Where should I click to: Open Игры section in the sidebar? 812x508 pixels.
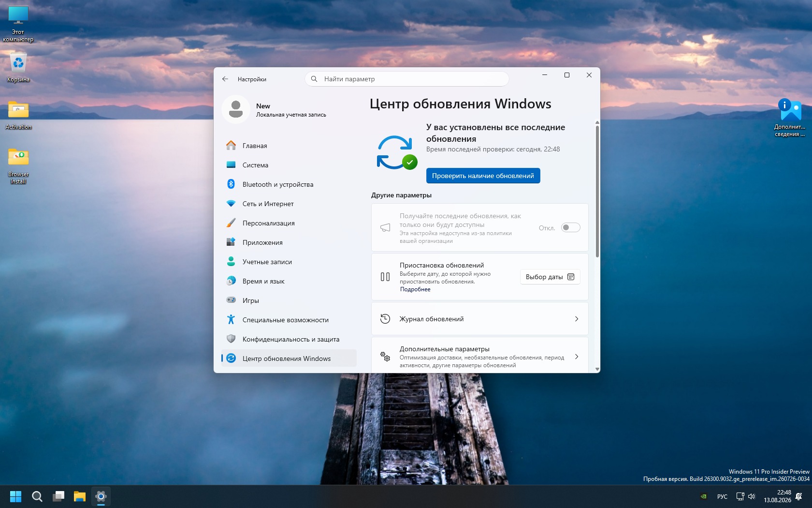point(289,300)
